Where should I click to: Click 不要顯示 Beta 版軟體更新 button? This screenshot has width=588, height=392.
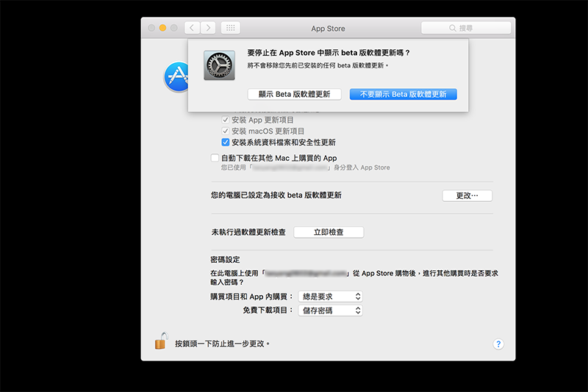(403, 95)
